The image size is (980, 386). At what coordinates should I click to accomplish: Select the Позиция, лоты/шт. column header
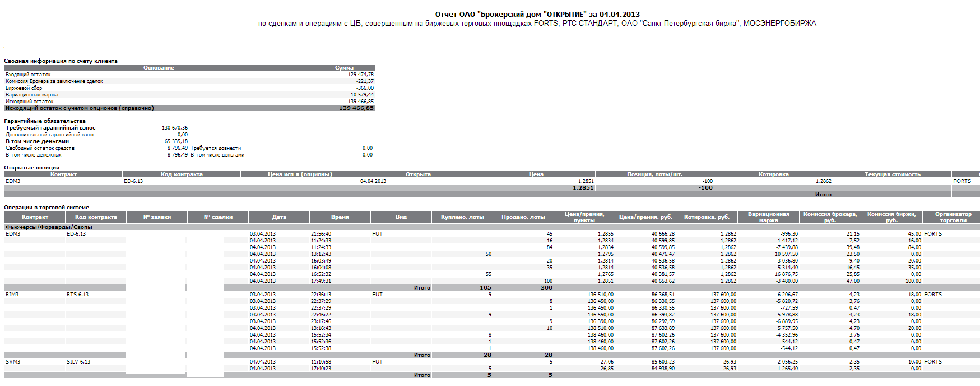pyautogui.click(x=654, y=174)
